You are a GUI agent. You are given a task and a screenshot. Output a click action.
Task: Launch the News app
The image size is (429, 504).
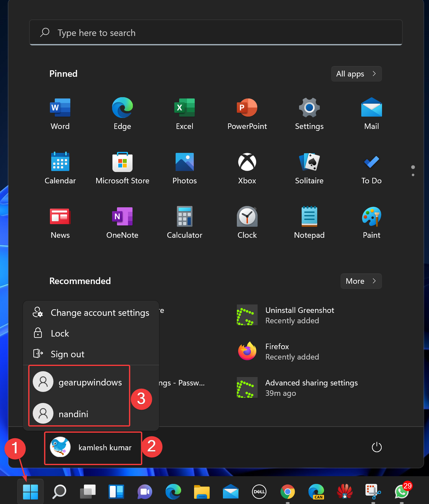coord(60,223)
